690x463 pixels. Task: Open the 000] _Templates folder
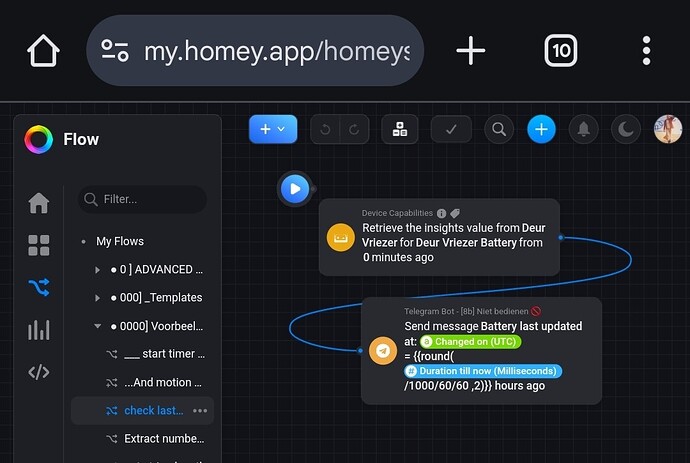(x=157, y=298)
